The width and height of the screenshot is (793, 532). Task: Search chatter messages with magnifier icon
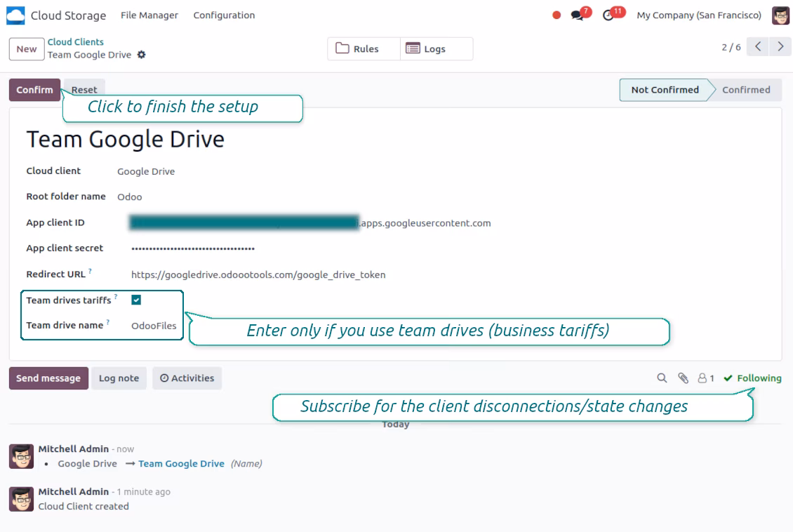(x=662, y=378)
